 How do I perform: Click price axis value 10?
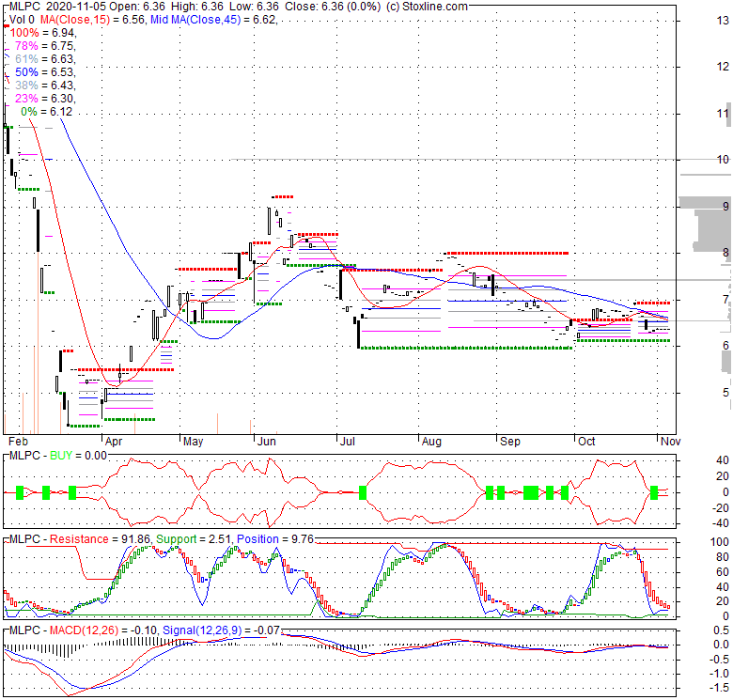[723, 160]
